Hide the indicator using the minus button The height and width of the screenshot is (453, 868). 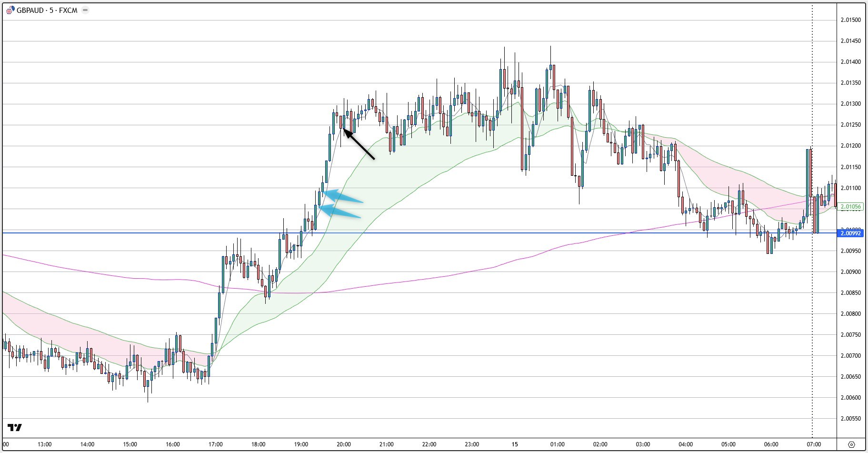tap(84, 9)
